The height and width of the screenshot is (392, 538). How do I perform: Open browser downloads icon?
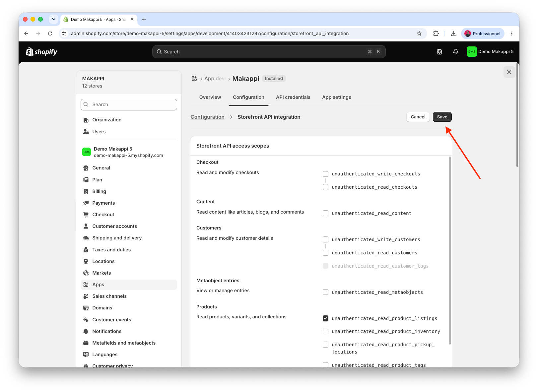click(454, 33)
